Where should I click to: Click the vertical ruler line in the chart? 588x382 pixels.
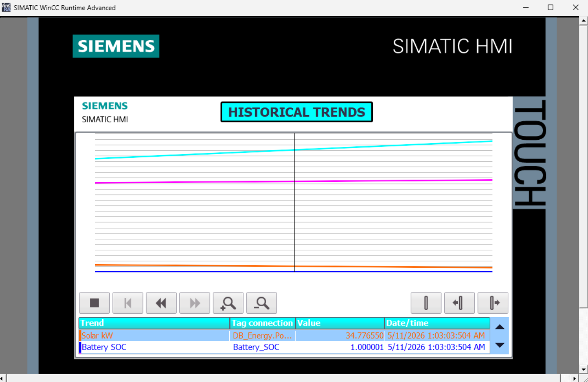pyautogui.click(x=294, y=202)
